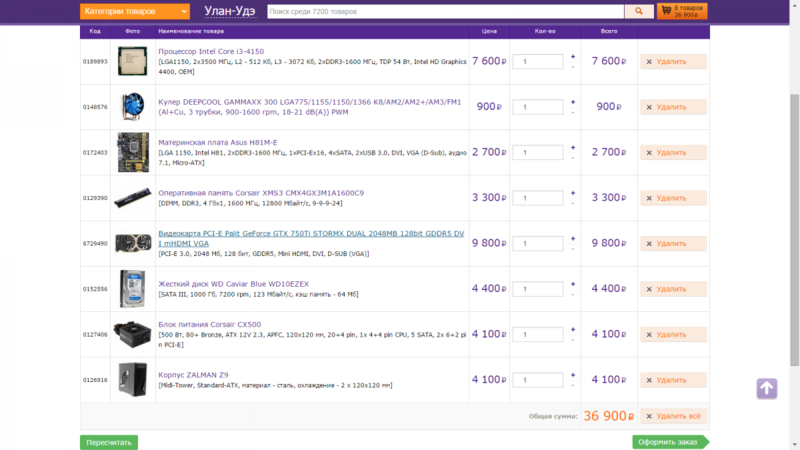The image size is (800, 450).
Task: Focus the product search input field
Action: (444, 11)
